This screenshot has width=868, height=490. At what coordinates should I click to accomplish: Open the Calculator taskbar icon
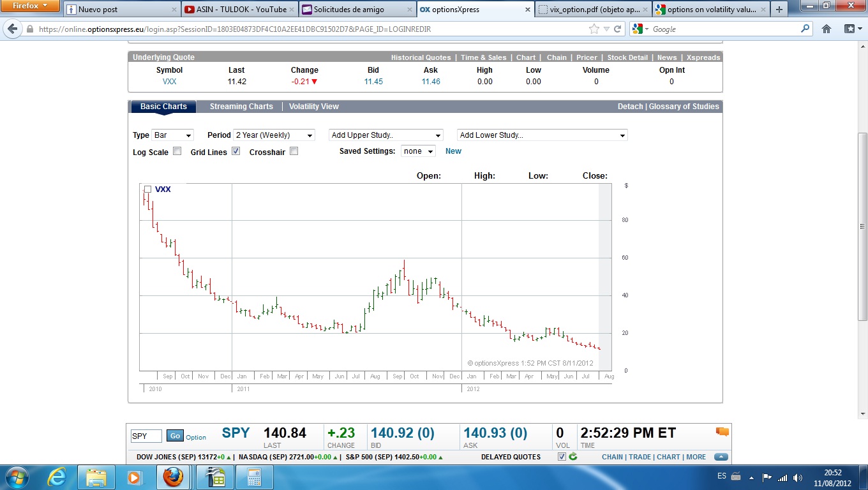(254, 477)
